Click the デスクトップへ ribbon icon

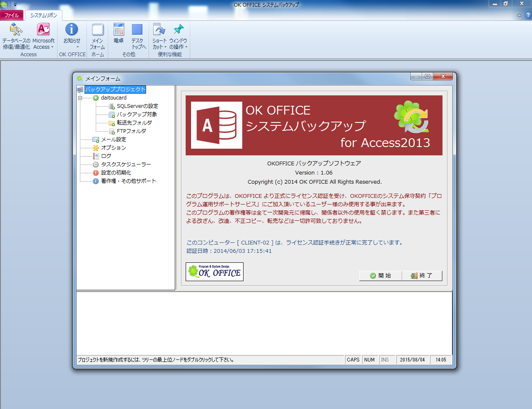[x=138, y=36]
